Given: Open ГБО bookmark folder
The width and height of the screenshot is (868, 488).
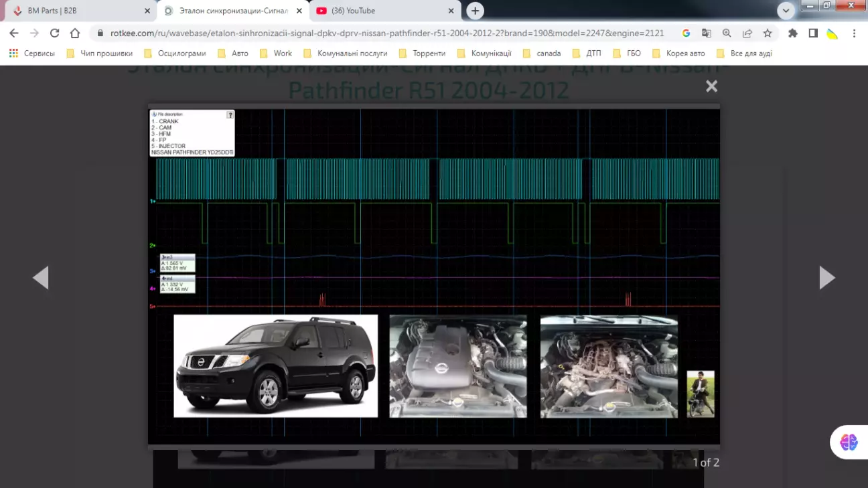Looking at the screenshot, I should 627,54.
